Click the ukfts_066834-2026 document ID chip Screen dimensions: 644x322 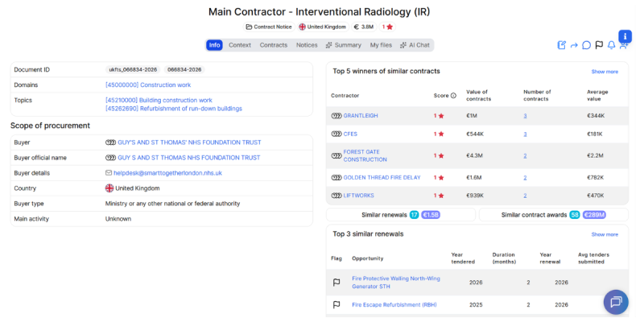133,70
